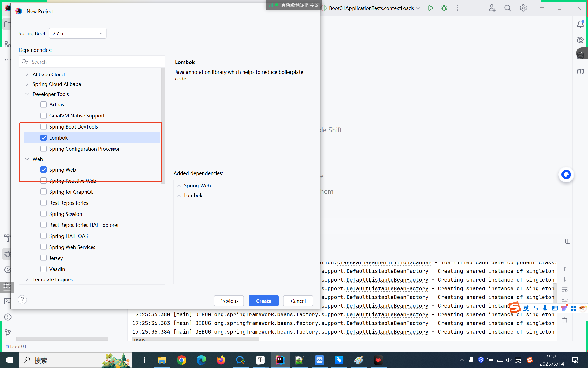Open IDE settings gear icon
Screen dimensions: 588x368
click(523, 8)
